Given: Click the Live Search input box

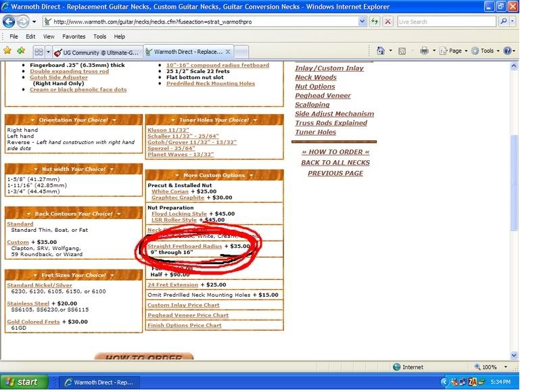Looking at the screenshot, I should 446,22.
